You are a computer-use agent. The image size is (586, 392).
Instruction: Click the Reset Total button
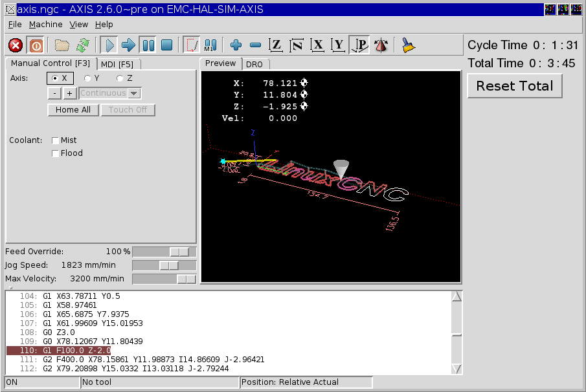515,86
